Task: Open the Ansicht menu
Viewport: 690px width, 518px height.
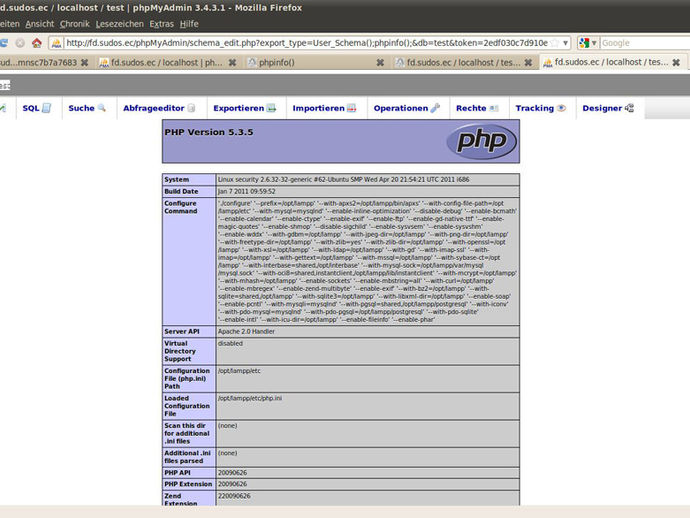Action: tap(40, 24)
